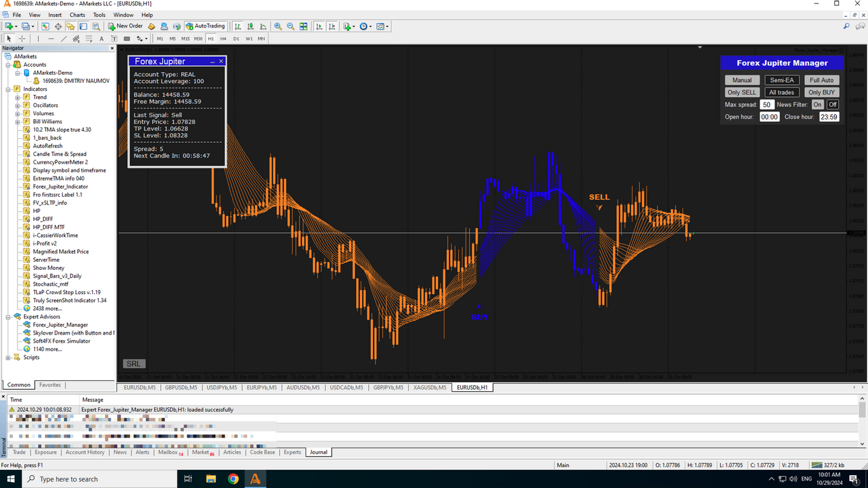Select the equidistant channel tool
Screen dimensions: 868x488
[x=76, y=39]
